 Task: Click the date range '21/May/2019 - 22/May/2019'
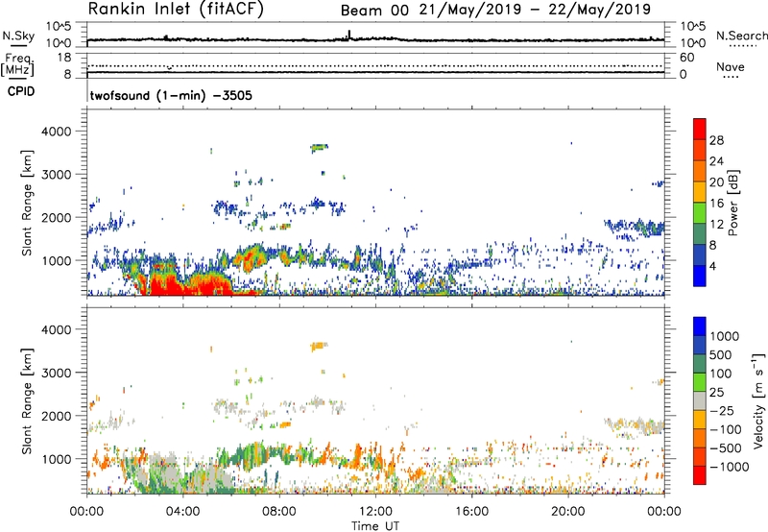point(535,10)
